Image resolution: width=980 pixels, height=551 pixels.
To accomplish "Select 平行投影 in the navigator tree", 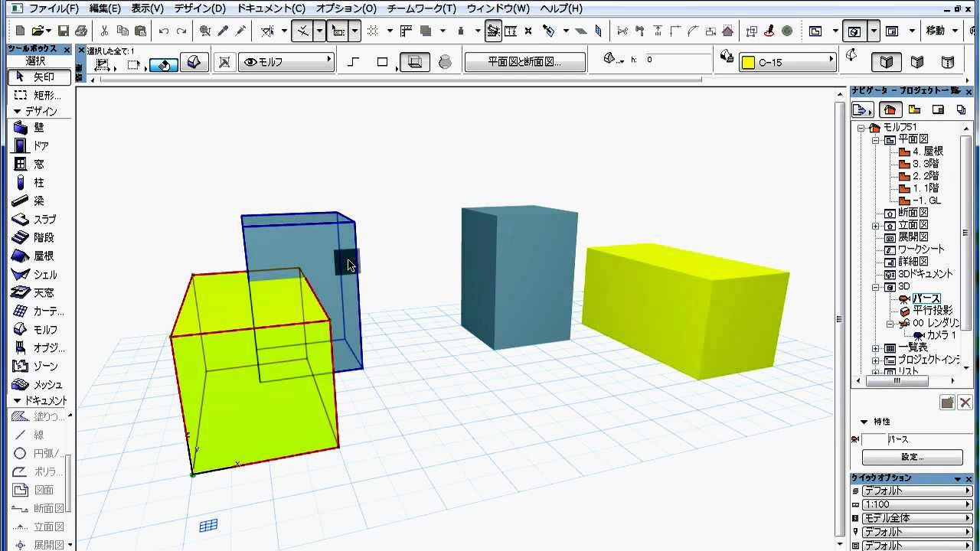I will pos(933,311).
